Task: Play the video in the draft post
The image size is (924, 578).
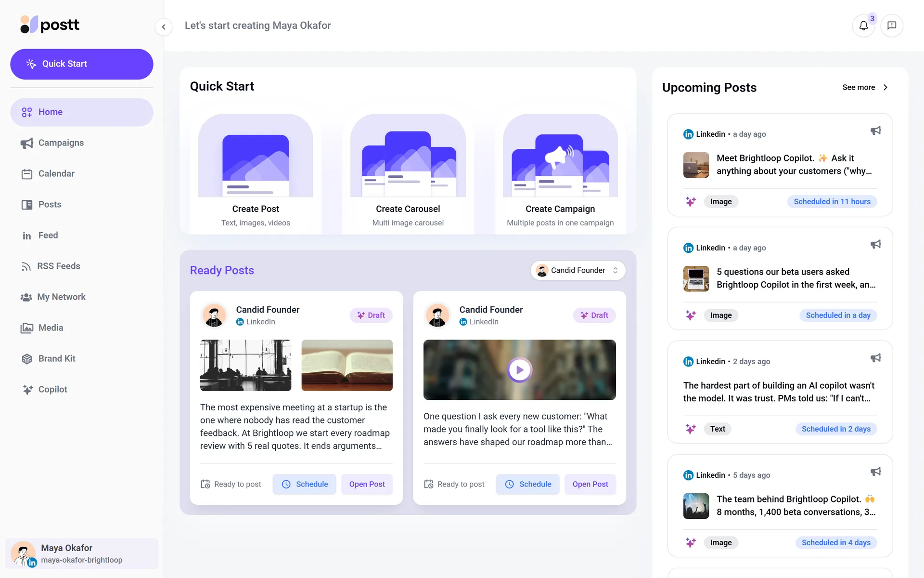Action: pos(520,370)
